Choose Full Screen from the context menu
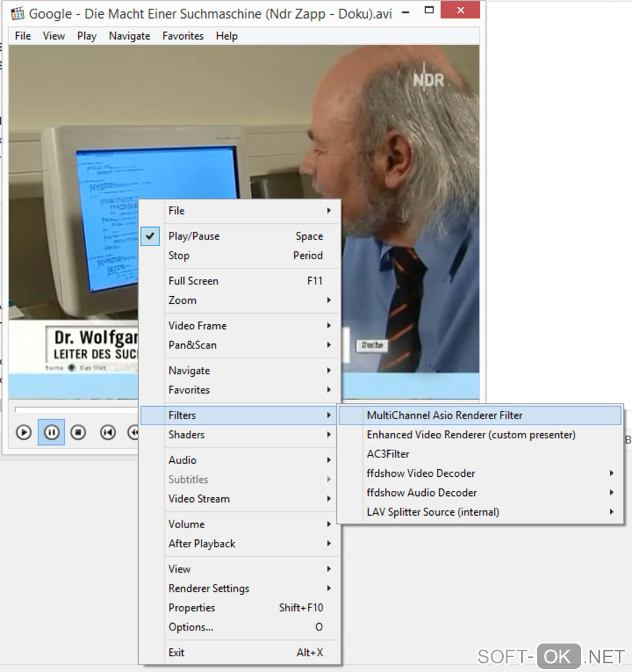Image resolution: width=632 pixels, height=672 pixels. click(x=240, y=281)
